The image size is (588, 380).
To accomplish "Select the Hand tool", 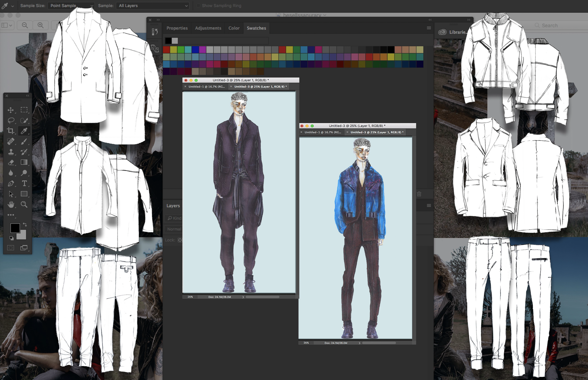I will (x=11, y=204).
